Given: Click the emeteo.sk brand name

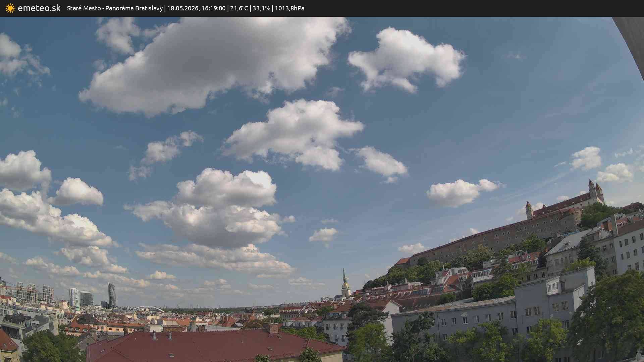Looking at the screenshot, I should click(39, 8).
